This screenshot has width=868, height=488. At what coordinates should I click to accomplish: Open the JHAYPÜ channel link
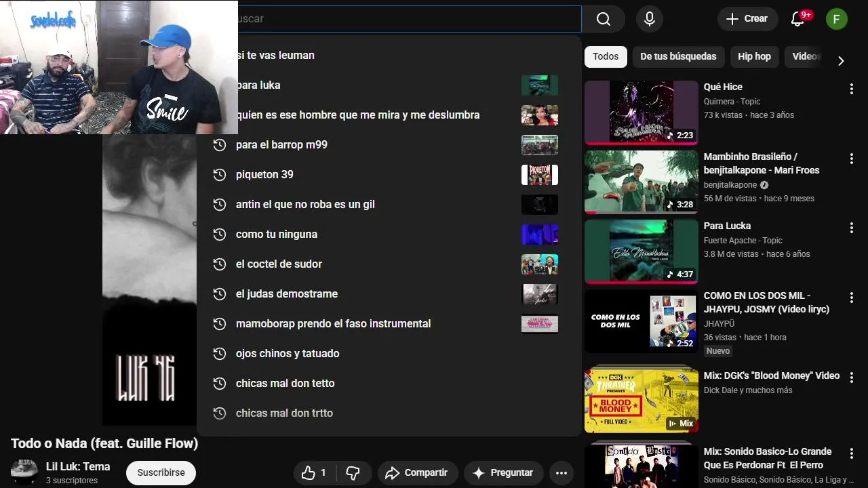(719, 324)
